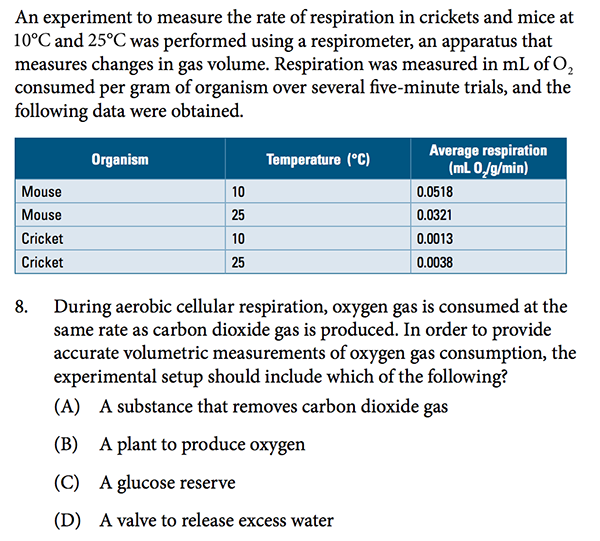The image size is (600, 541).
Task: Click the Mouse cell in the 10°C row
Action: [x=42, y=191]
